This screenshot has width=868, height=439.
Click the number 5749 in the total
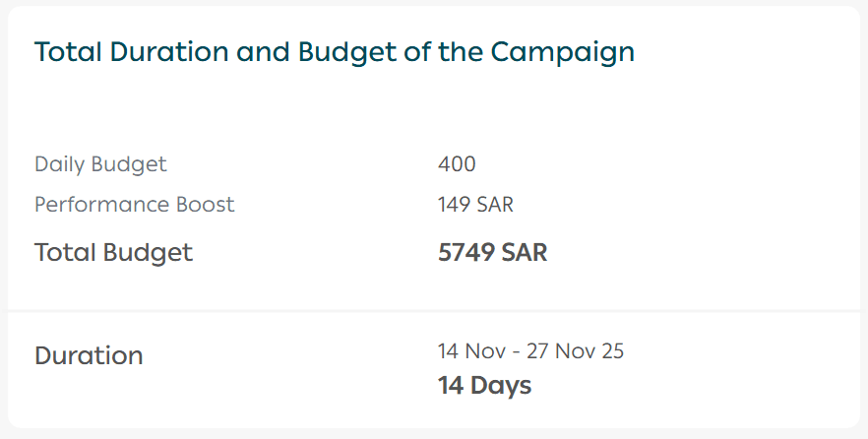tap(466, 253)
